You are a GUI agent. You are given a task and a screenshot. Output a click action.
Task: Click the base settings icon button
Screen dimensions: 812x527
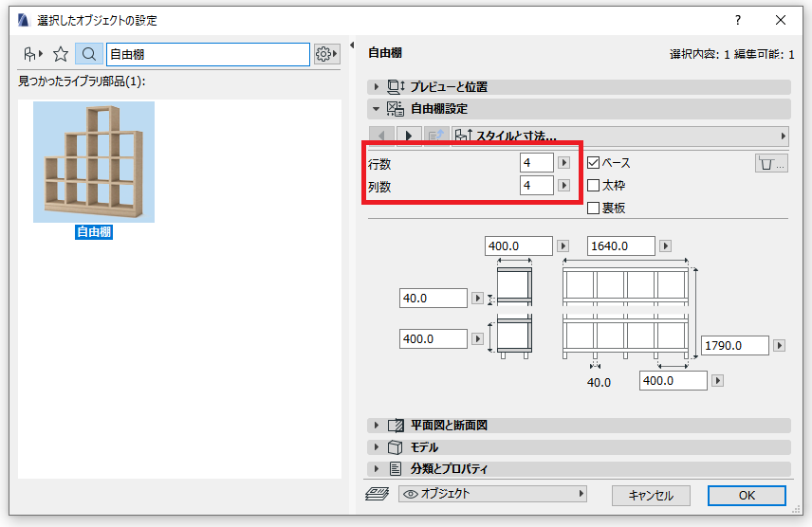coord(771,164)
